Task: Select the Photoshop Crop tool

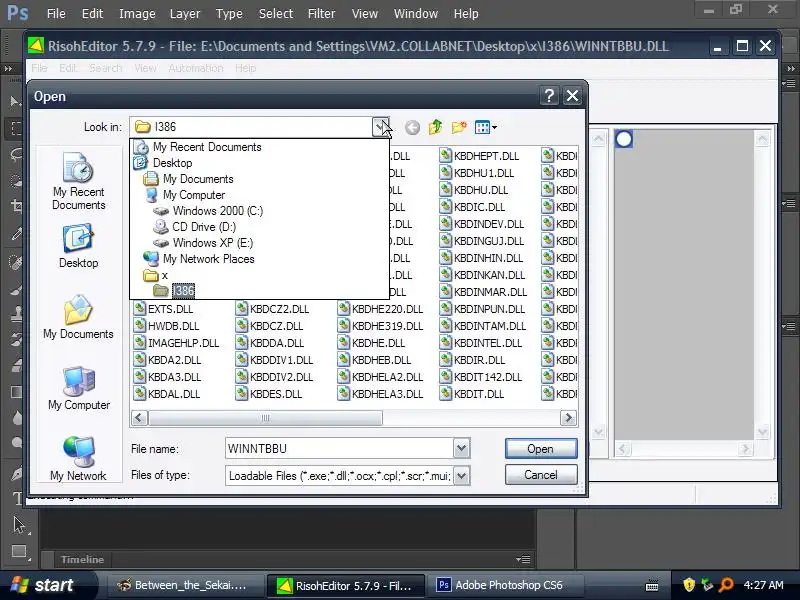Action: pyautogui.click(x=16, y=205)
